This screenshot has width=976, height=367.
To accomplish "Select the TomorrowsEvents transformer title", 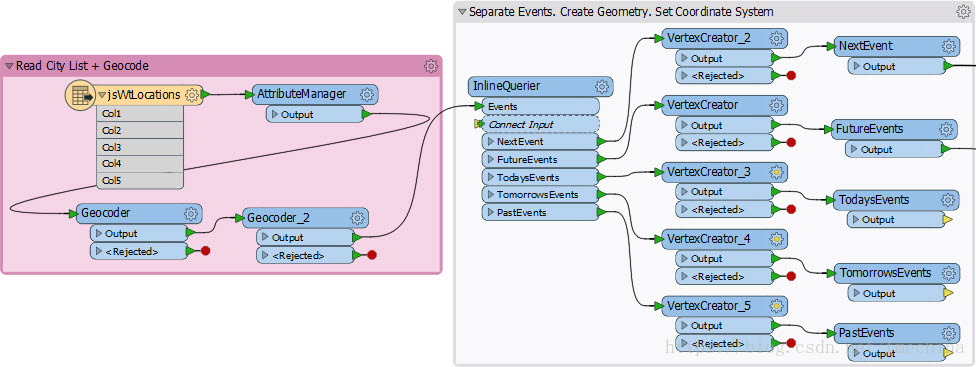I will pyautogui.click(x=885, y=273).
